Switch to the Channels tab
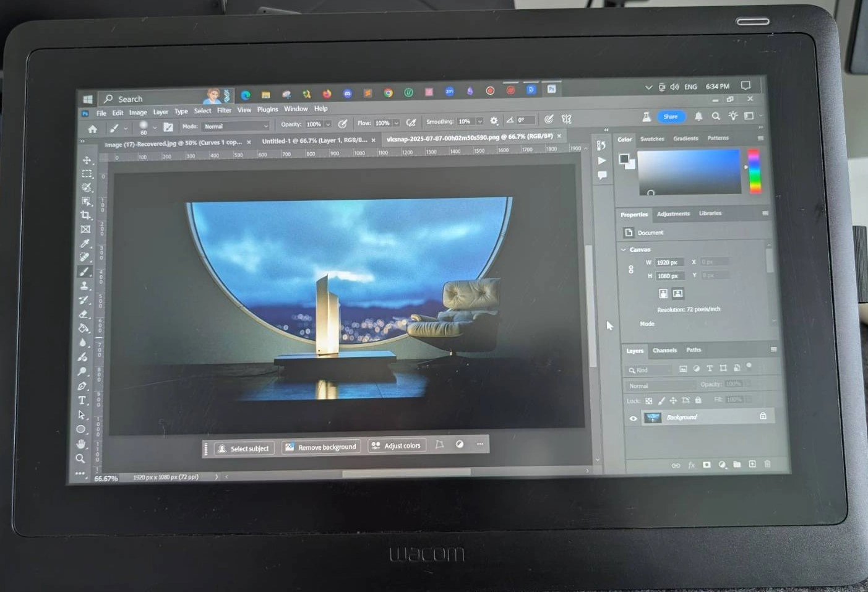 665,350
